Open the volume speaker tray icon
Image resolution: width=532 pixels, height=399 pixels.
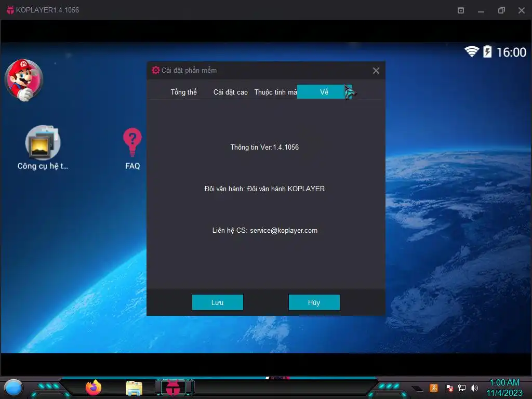point(474,388)
